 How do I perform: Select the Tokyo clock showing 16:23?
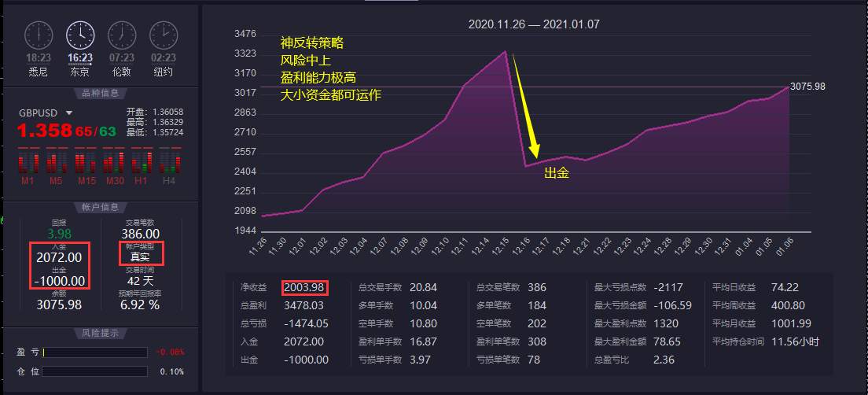80,35
